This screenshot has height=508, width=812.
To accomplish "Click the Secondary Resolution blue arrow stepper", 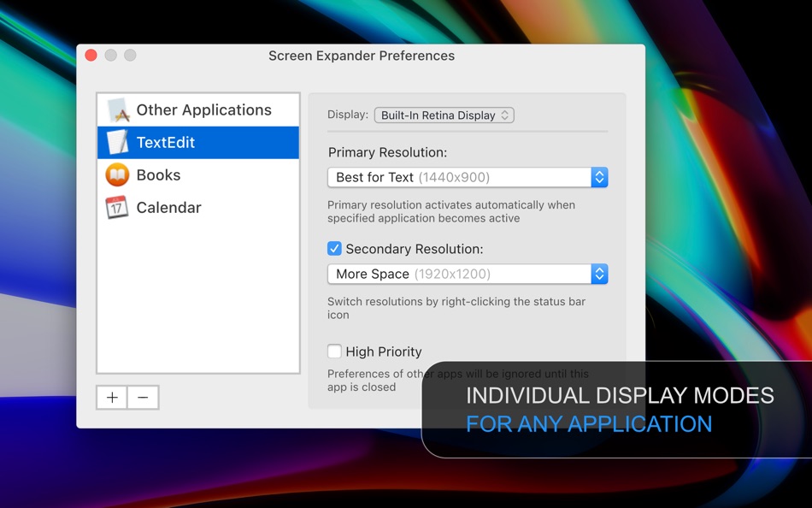I will (600, 274).
